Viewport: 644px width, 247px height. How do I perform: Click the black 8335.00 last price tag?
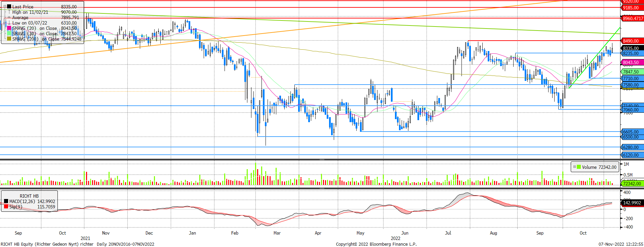pos(632,48)
